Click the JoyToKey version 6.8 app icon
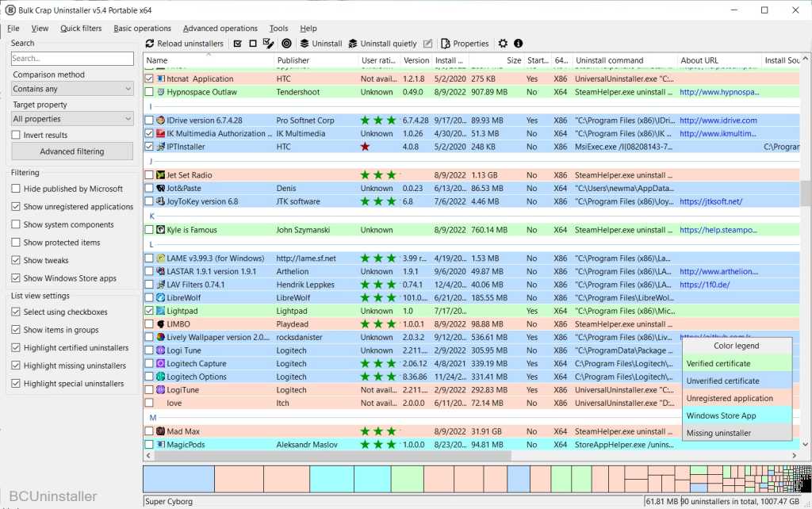812x509 pixels. tap(160, 201)
